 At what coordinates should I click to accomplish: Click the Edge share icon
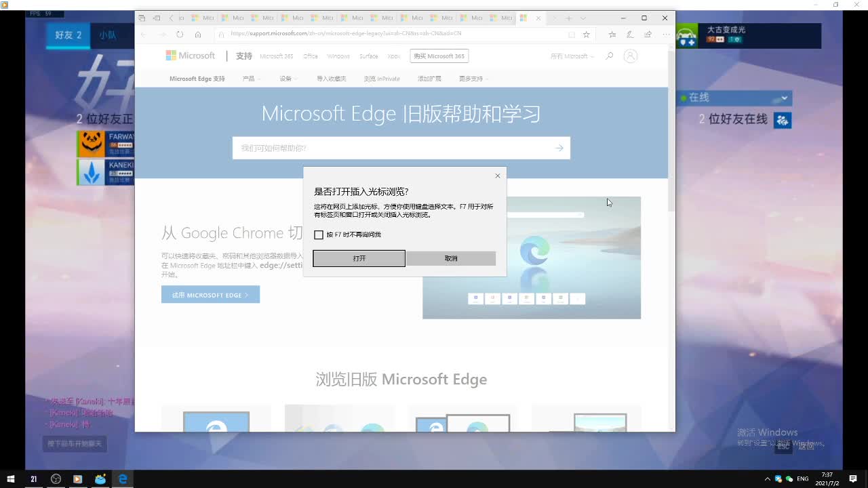click(648, 35)
